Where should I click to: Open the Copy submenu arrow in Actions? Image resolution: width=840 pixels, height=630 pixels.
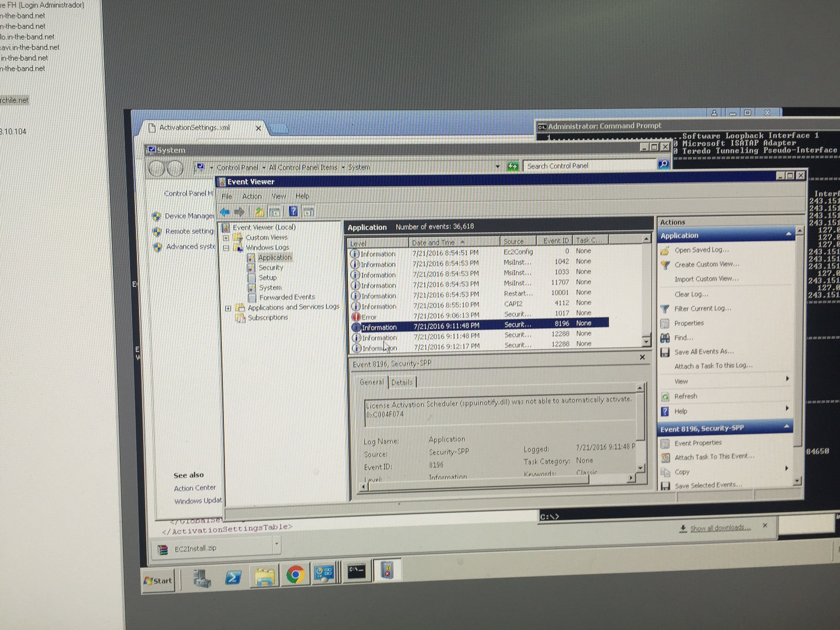click(x=786, y=468)
